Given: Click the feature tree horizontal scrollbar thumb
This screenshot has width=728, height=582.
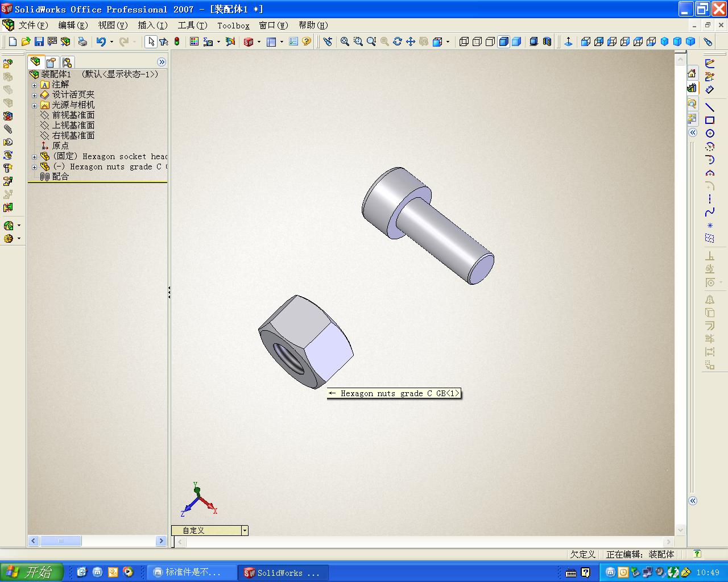Looking at the screenshot, I should click(61, 541).
